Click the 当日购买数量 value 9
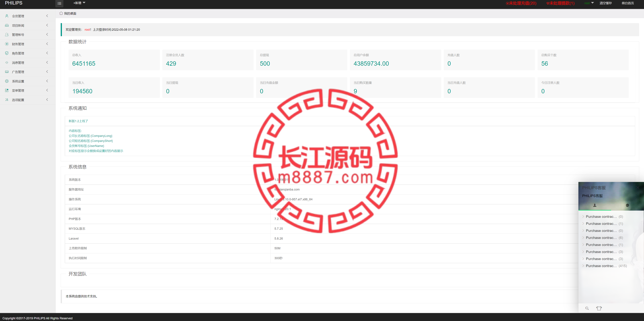 355,91
